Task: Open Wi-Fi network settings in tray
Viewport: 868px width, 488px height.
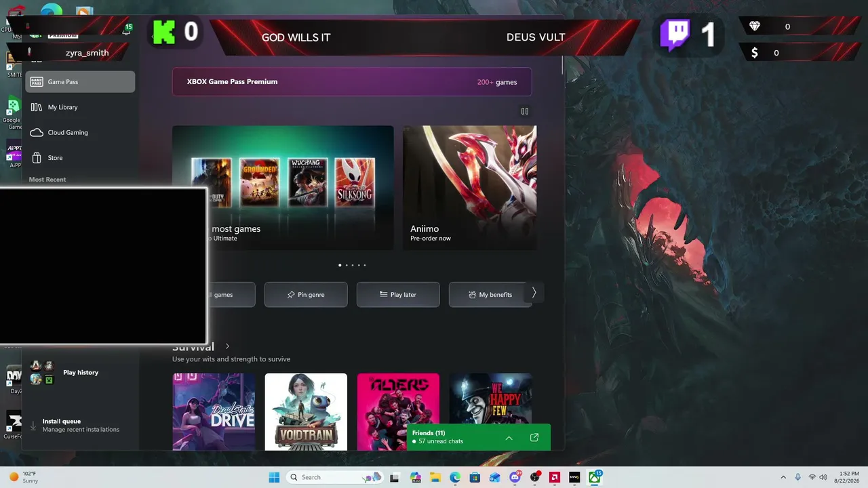Action: pyautogui.click(x=812, y=477)
